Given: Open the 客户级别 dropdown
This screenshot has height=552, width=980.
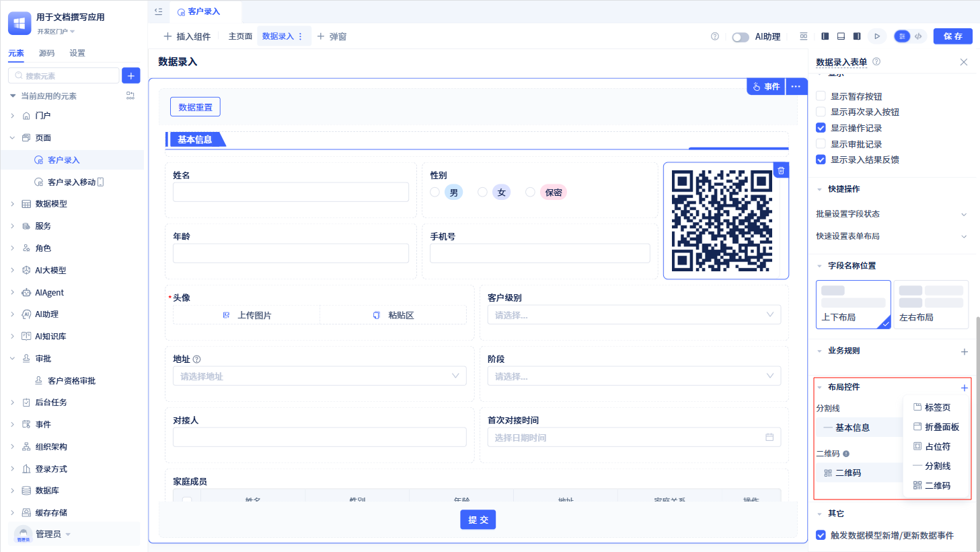Looking at the screenshot, I should [x=634, y=315].
